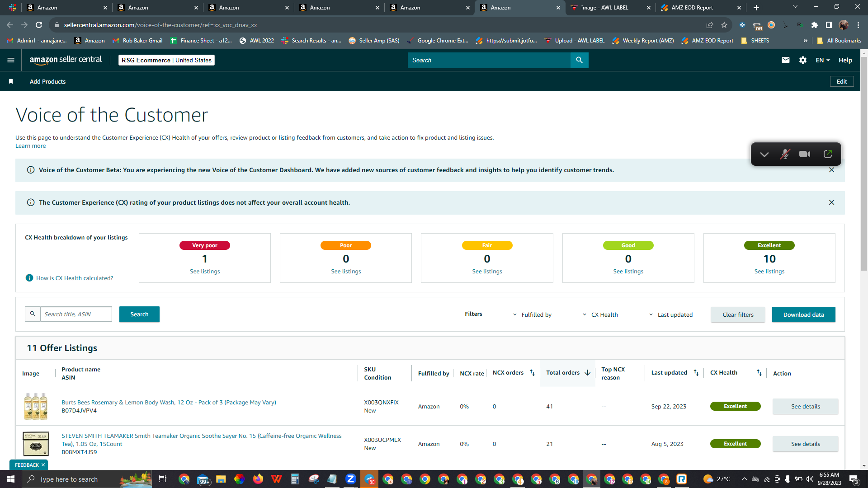The image size is (868, 488).
Task: Expand the hidden bookmarks overflow chevron
Action: (x=806, y=41)
